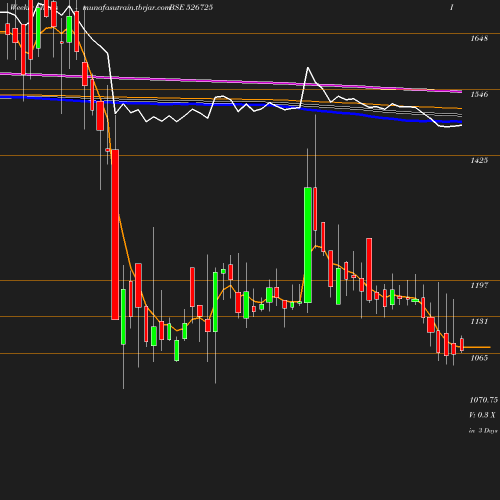Click the 1546 price axis label
This screenshot has width=500, height=500.
[x=479, y=95]
